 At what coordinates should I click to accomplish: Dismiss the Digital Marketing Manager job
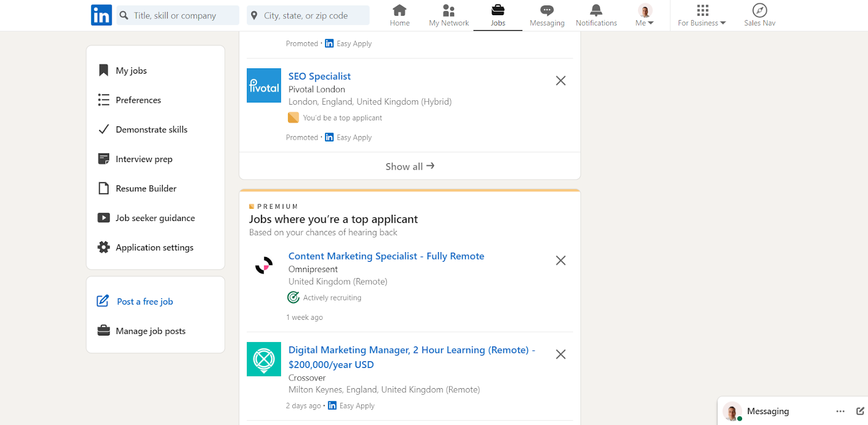[x=561, y=355]
